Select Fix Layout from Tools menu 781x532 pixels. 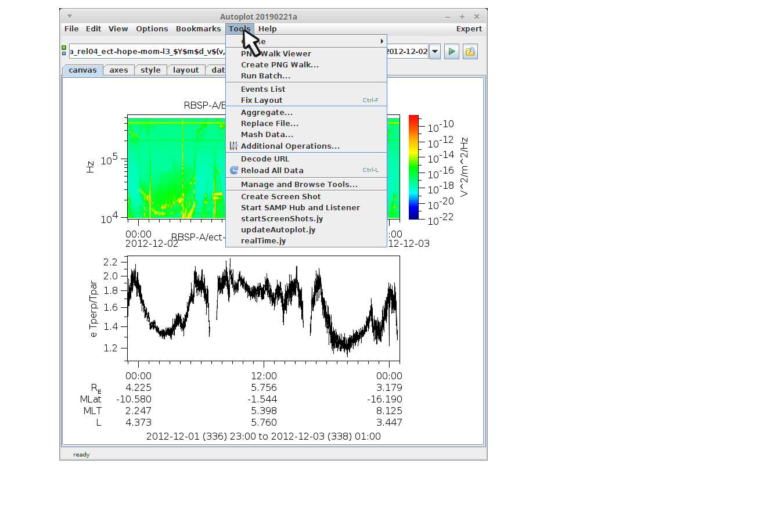[x=261, y=100]
